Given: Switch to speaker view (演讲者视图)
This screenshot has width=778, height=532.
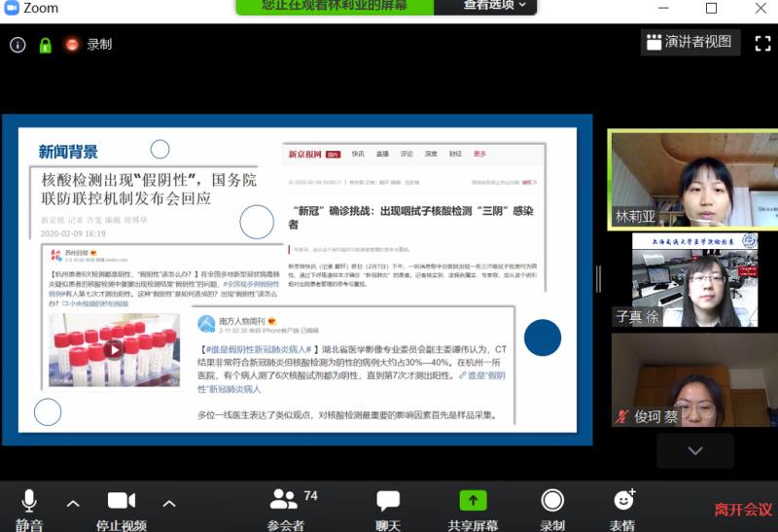Looking at the screenshot, I should [x=690, y=42].
